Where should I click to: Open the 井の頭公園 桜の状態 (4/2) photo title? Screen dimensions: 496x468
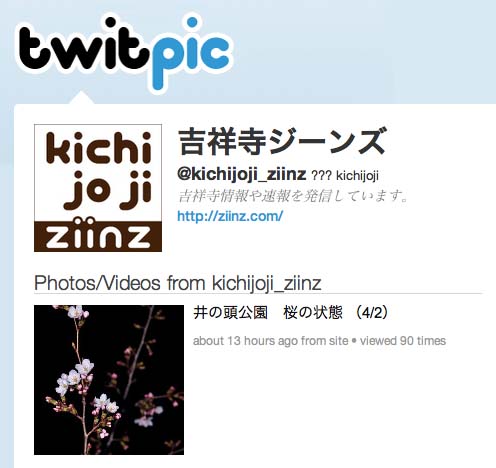click(291, 313)
